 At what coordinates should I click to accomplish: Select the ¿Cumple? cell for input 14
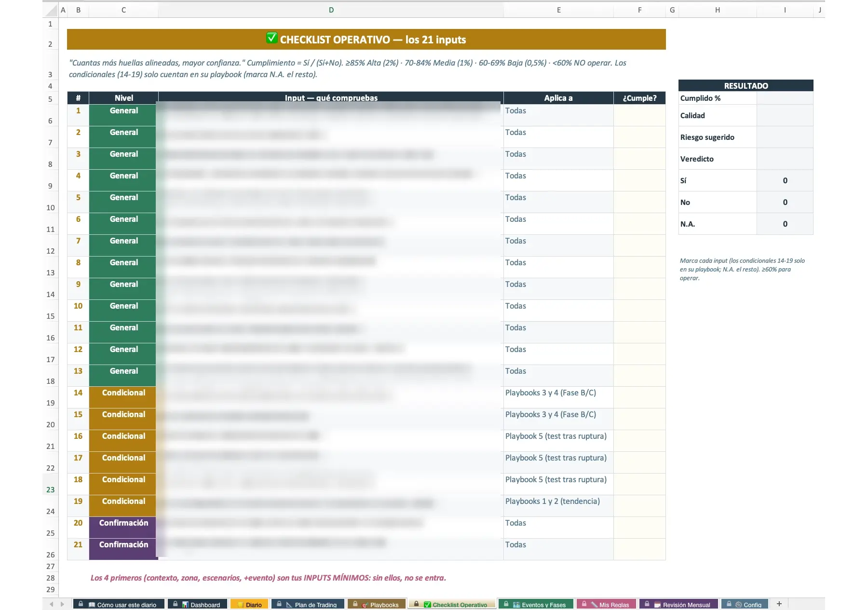(x=639, y=397)
